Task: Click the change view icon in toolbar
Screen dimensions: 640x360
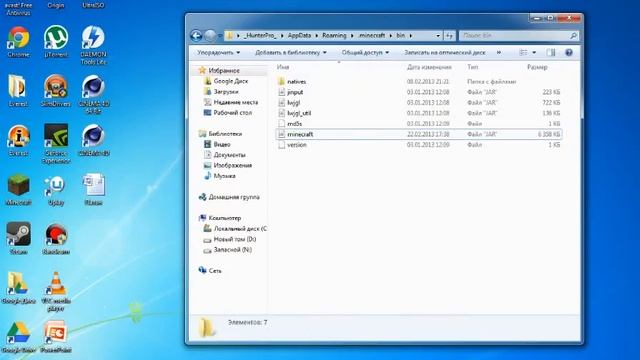Action: (x=523, y=53)
